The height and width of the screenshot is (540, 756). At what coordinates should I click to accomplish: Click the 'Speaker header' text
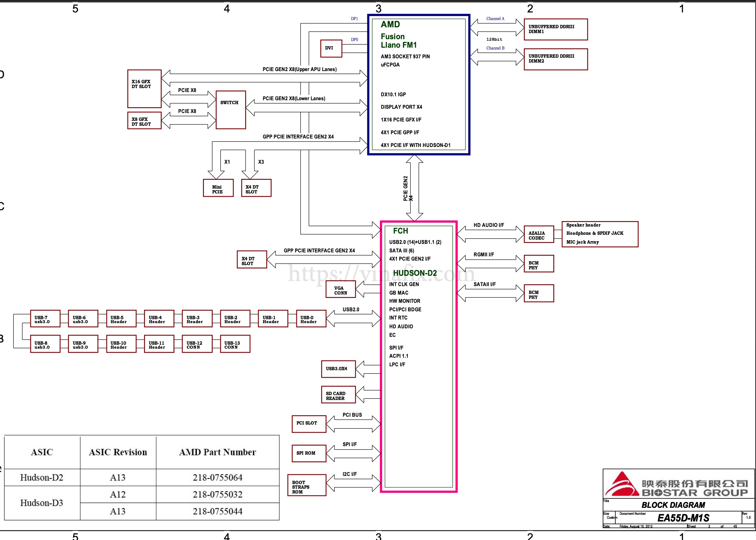[583, 225]
